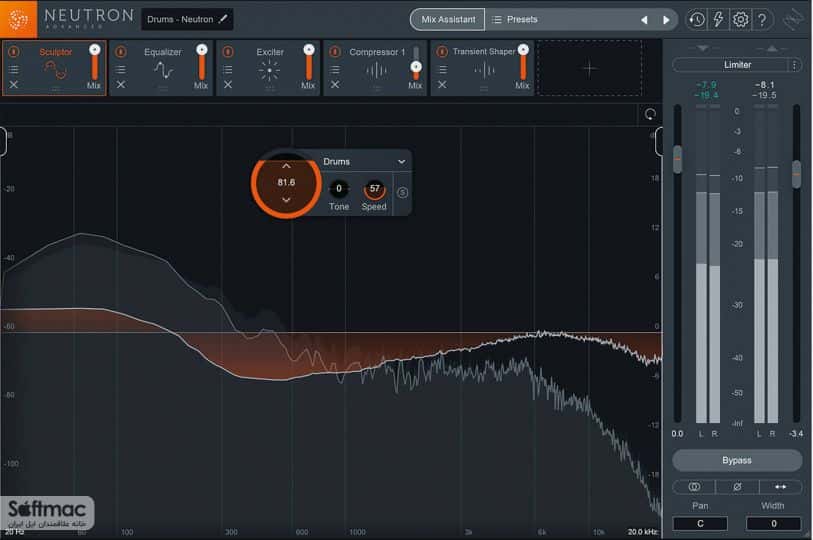Click the input gain fader handle
This screenshot has height=540, width=813.
pos(678,159)
